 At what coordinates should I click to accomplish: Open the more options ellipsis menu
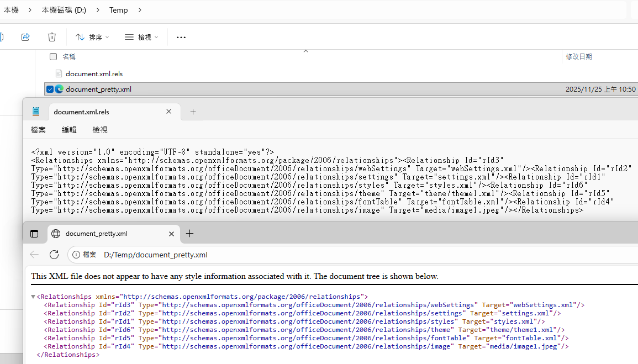point(181,37)
